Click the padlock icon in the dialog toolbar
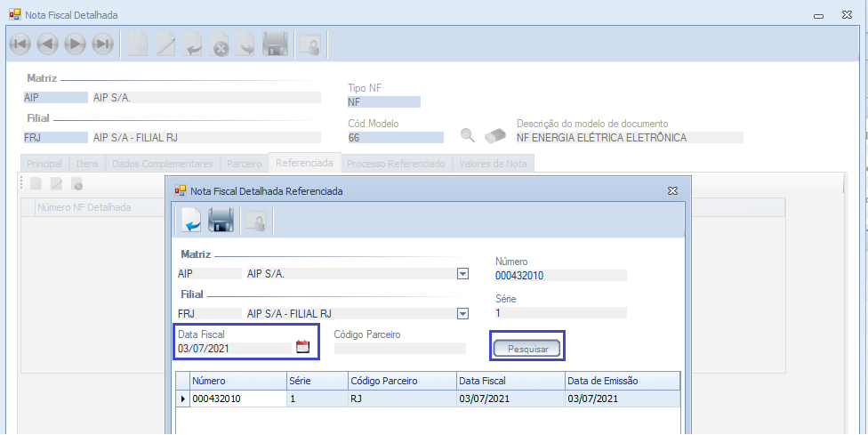The height and width of the screenshot is (435, 868). point(253,220)
